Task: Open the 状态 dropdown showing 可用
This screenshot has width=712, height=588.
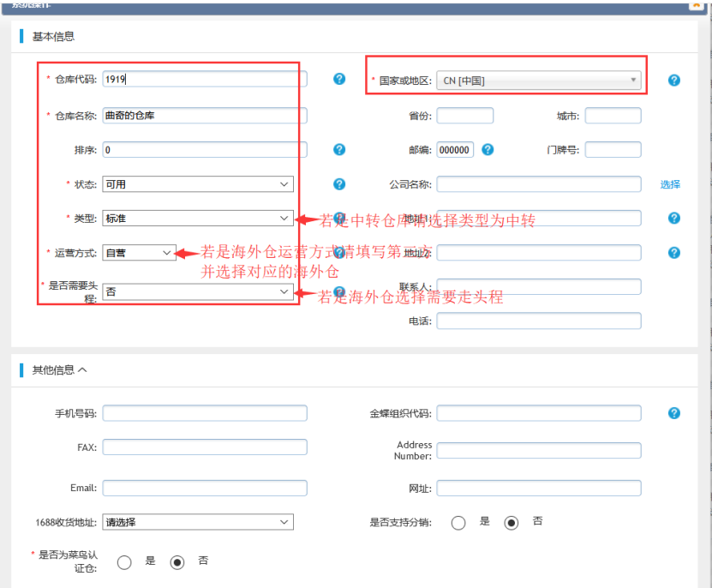Action: pyautogui.click(x=198, y=184)
